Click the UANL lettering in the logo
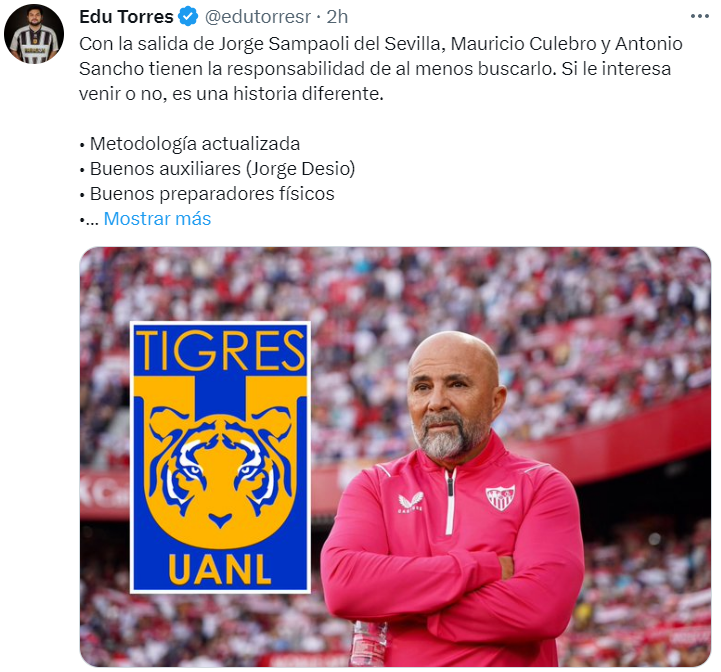This screenshot has width=721, height=672. coord(220,570)
